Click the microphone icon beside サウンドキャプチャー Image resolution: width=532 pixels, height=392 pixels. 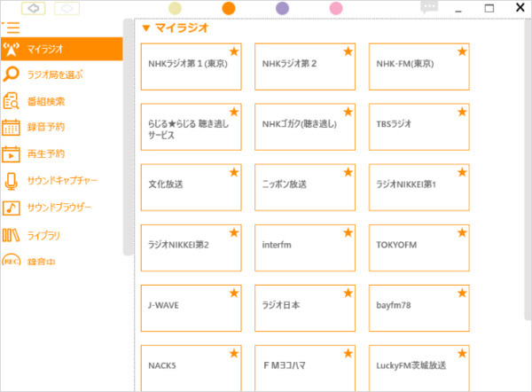tap(12, 181)
